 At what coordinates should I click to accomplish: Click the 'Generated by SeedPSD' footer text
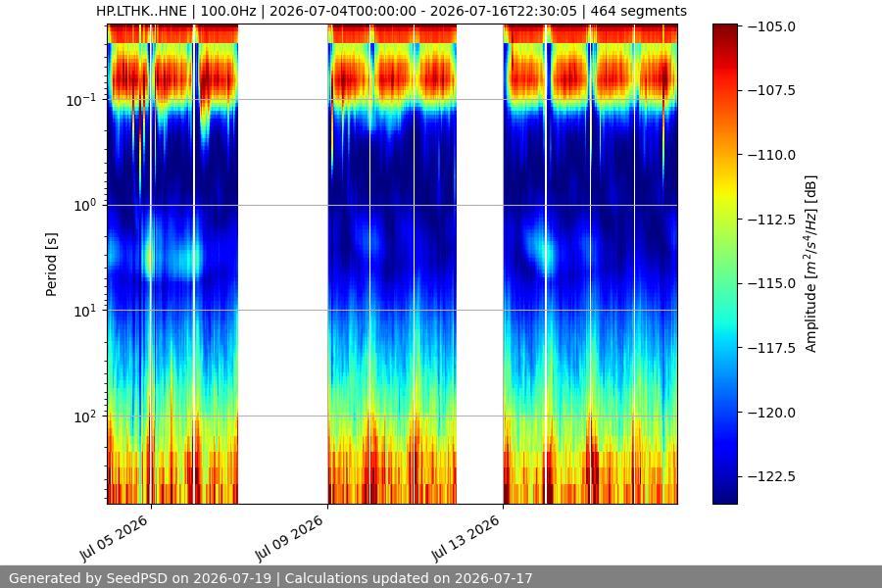coord(270,578)
